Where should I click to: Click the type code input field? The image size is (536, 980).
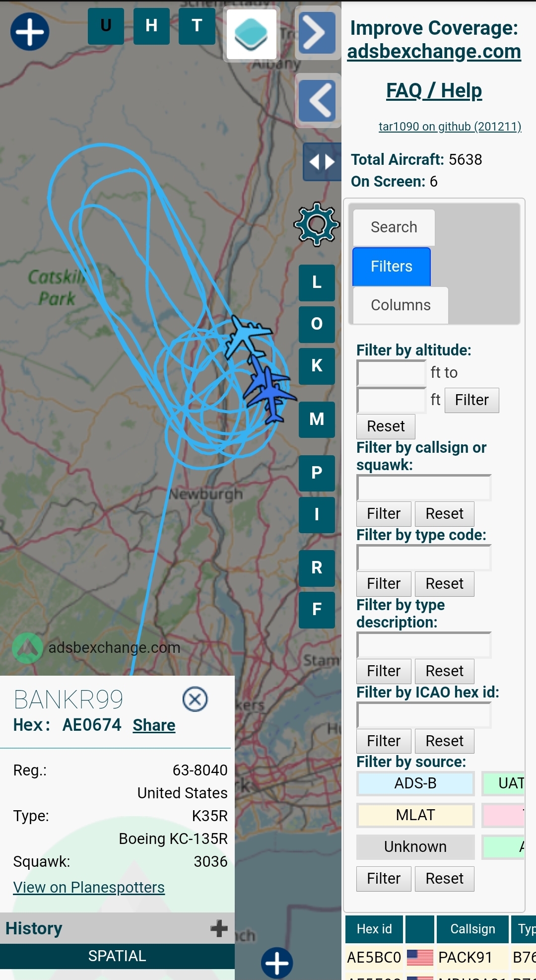424,558
